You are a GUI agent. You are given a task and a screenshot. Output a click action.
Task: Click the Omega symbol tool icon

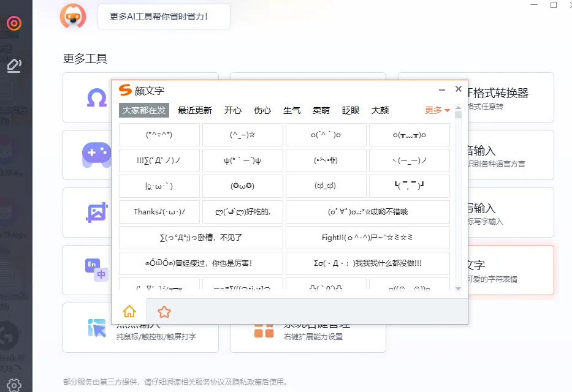point(97,97)
